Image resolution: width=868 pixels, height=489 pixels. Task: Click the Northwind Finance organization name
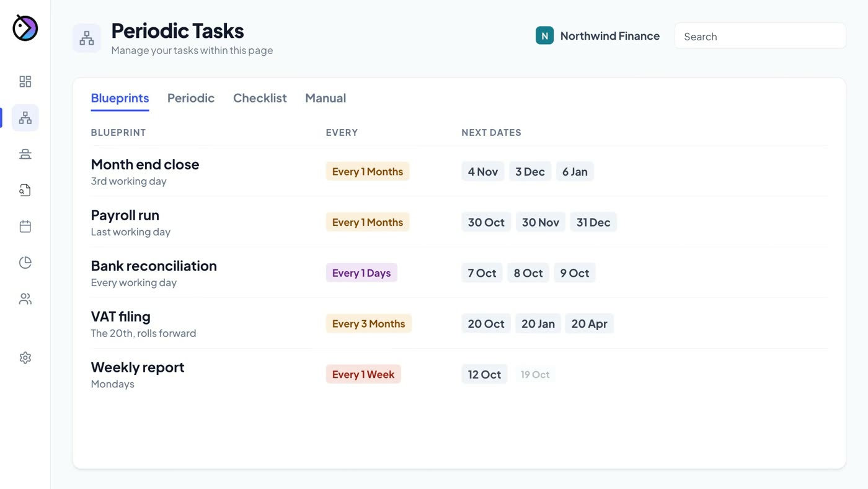(610, 36)
